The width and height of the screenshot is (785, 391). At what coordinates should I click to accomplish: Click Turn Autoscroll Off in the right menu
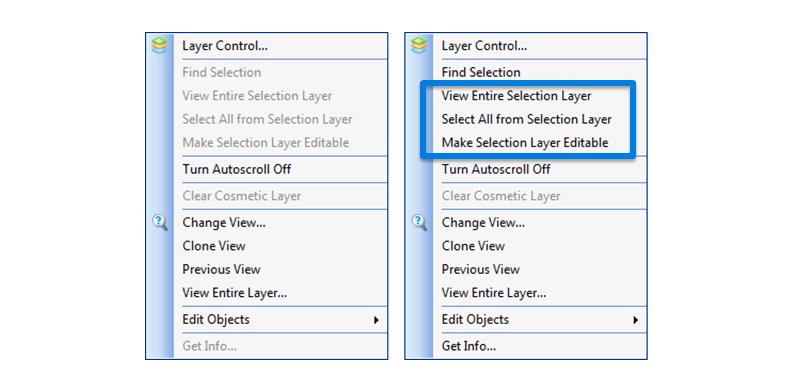click(x=496, y=169)
